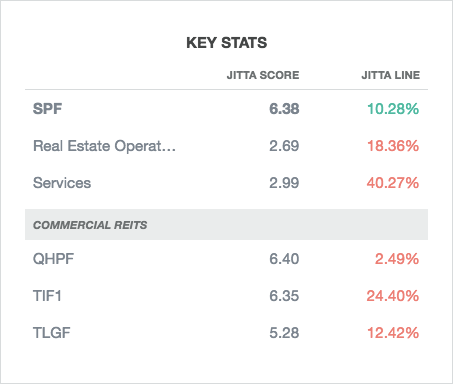Viewport: 453px width, 384px height.
Task: Click TLGF Jitta Line 12.42%
Action: pos(393,333)
